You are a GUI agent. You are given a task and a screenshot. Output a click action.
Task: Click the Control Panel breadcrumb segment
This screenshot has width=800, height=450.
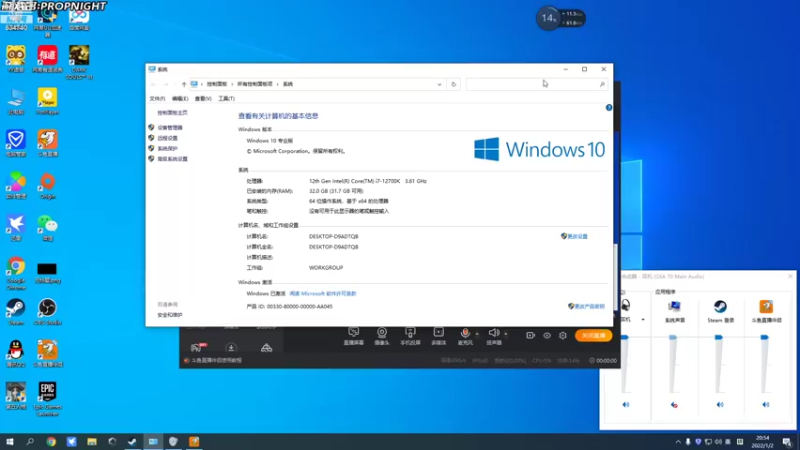217,84
